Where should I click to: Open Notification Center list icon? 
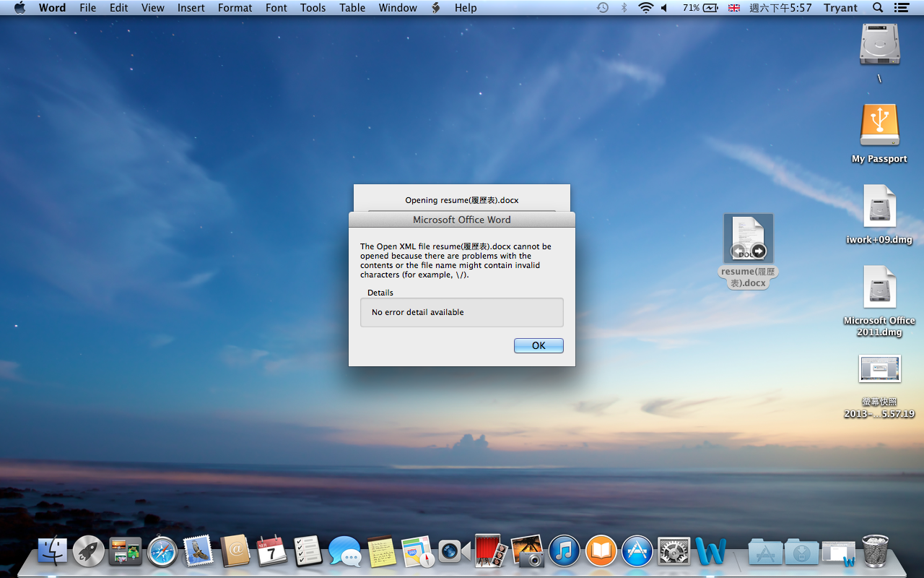click(x=901, y=8)
